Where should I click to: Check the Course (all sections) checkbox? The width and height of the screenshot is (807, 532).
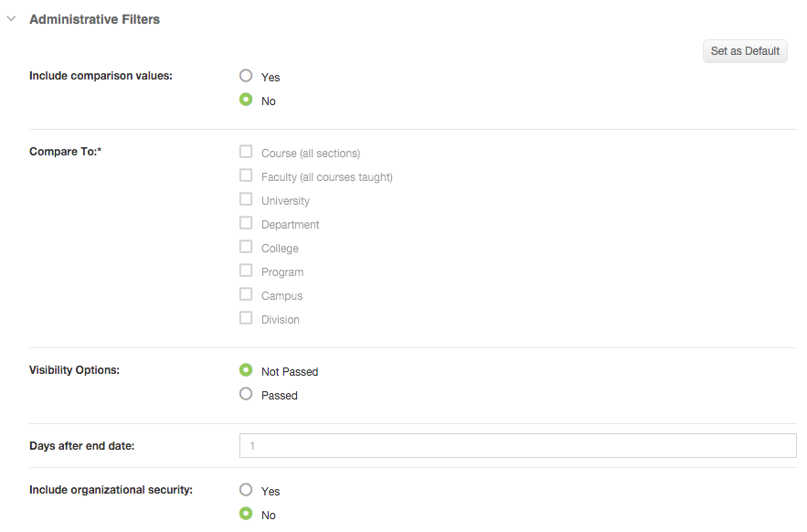pos(246,152)
